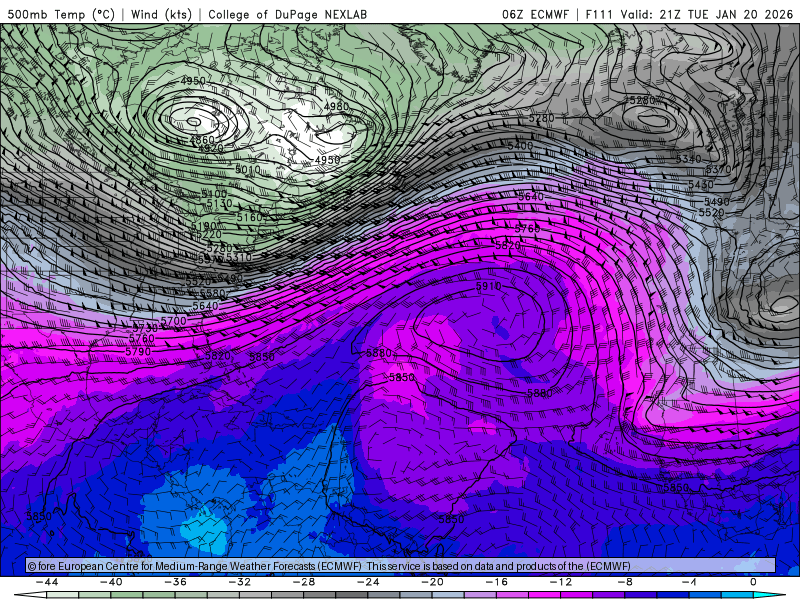Click the 5010 height contour label
800x600 pixels.
click(x=248, y=169)
